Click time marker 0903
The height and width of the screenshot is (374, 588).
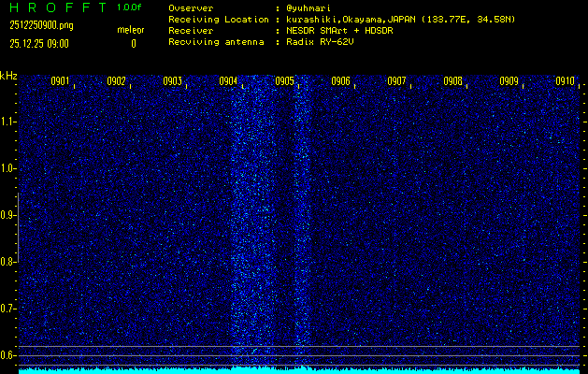pyautogui.click(x=173, y=81)
